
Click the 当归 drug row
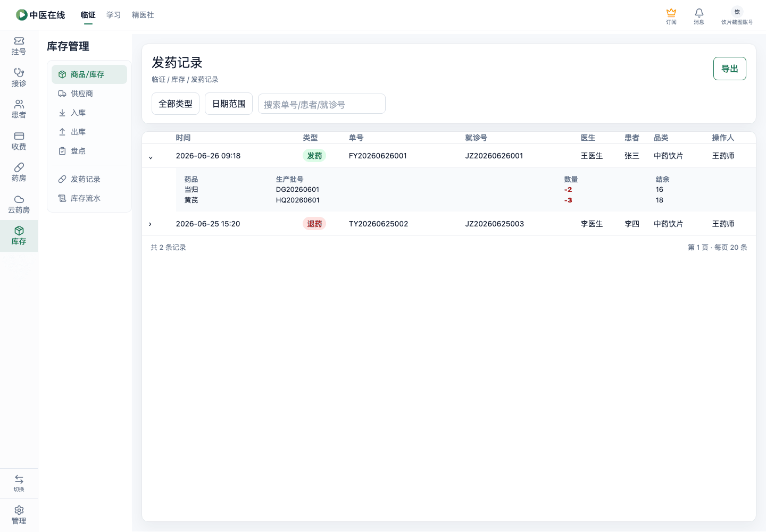point(466,190)
